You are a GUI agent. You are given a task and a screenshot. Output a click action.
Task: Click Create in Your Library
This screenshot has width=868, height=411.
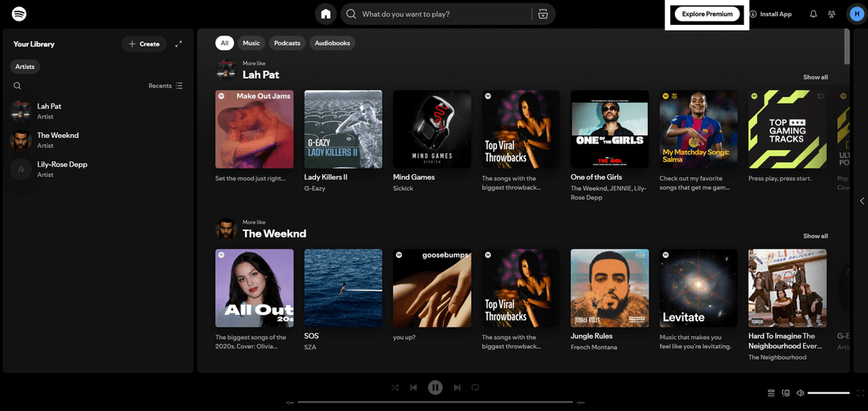pyautogui.click(x=144, y=43)
